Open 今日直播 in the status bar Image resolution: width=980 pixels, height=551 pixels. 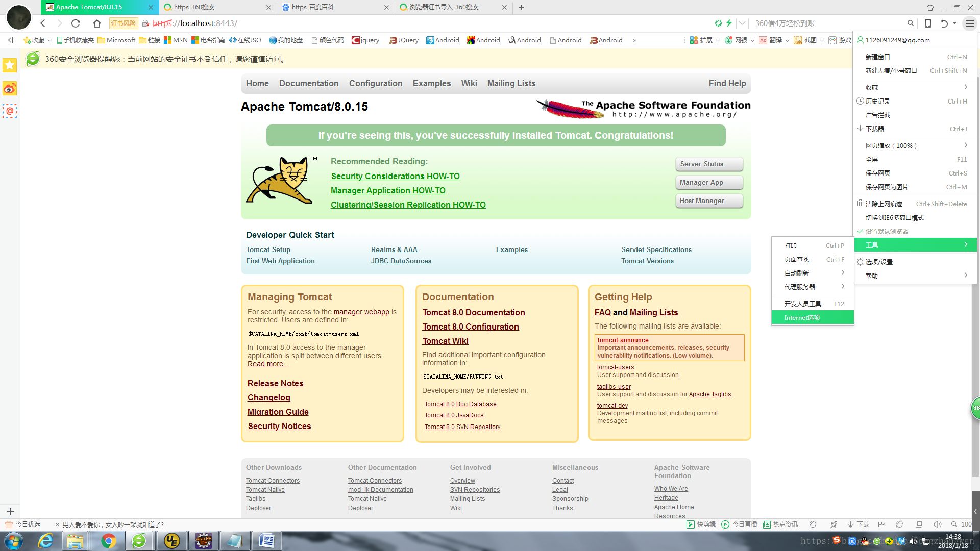(739, 524)
